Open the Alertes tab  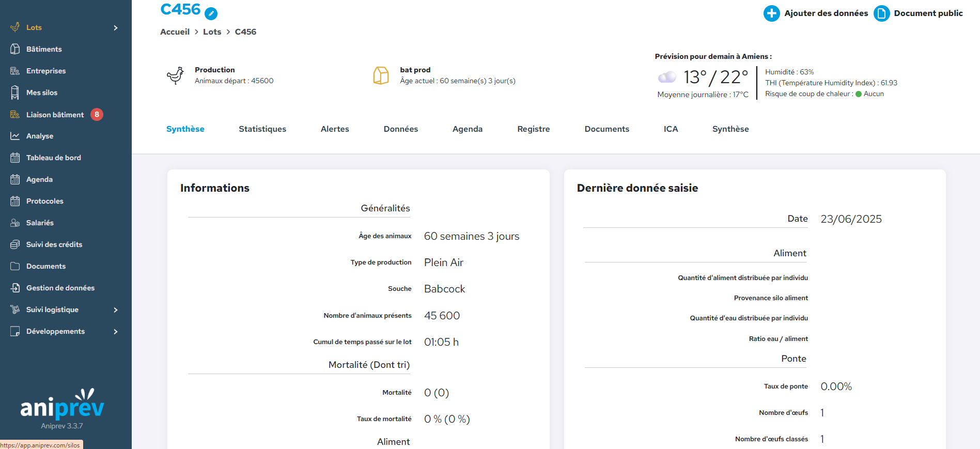coord(335,129)
